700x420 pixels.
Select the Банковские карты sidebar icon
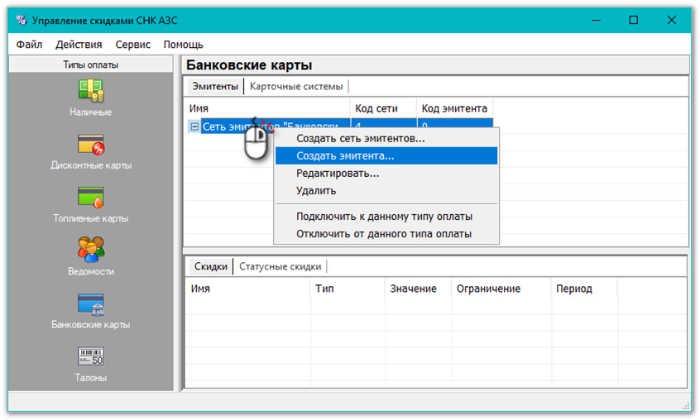click(91, 304)
